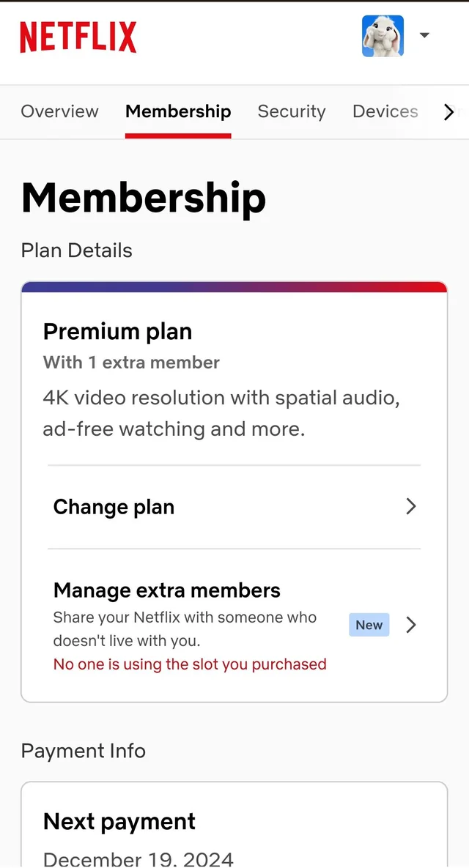Click the Change plan link
The width and height of the screenshot is (469, 868).
(114, 506)
